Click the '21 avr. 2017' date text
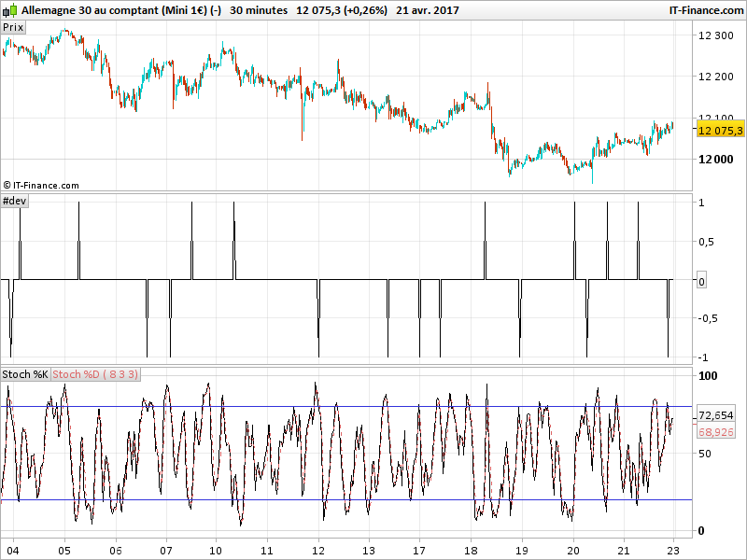The image size is (747, 560). pyautogui.click(x=428, y=10)
